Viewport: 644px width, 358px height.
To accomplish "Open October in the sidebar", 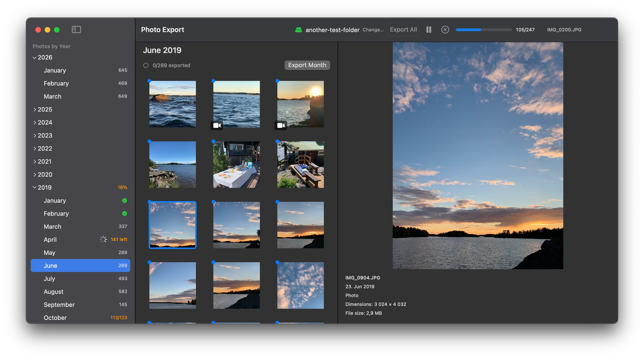I will (x=55, y=318).
